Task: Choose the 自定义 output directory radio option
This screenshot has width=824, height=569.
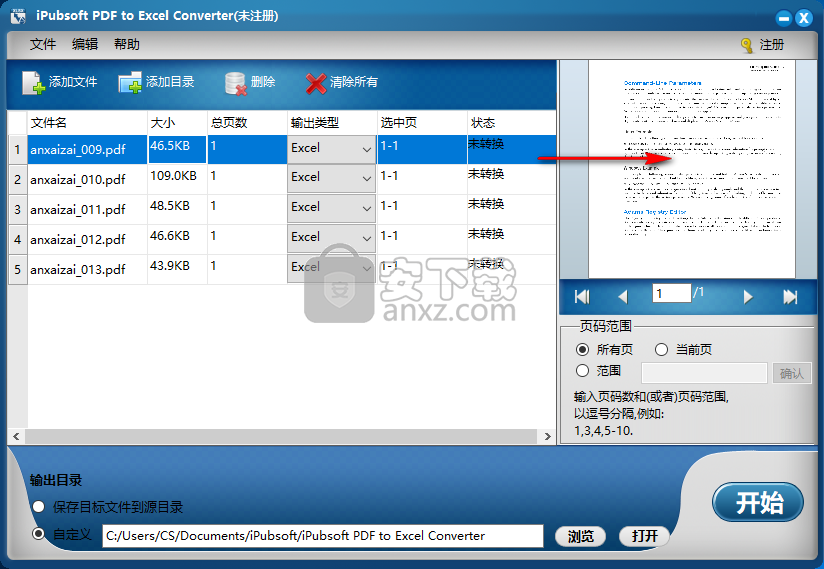Action: pos(38,534)
